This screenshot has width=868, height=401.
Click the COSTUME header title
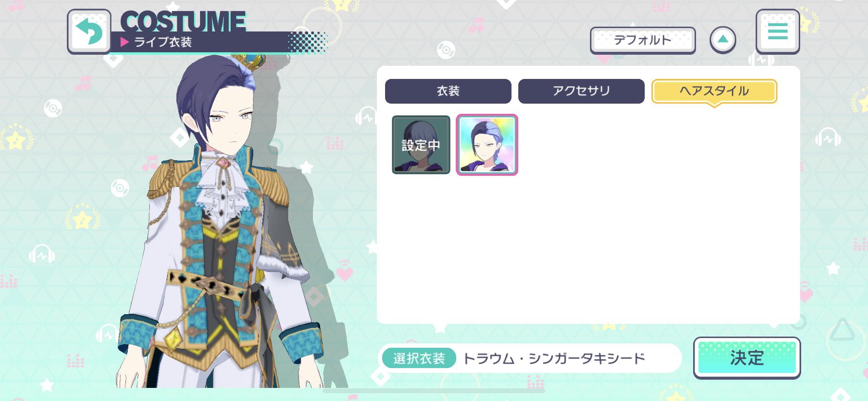(x=183, y=22)
